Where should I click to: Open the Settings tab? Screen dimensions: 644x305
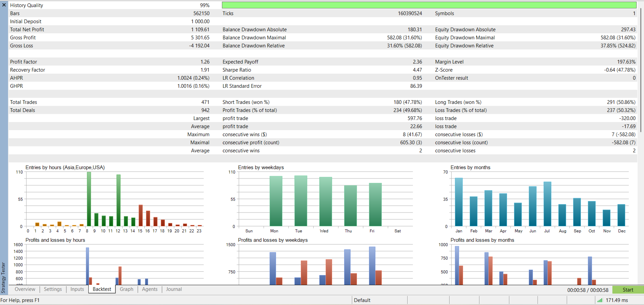[x=53, y=289]
